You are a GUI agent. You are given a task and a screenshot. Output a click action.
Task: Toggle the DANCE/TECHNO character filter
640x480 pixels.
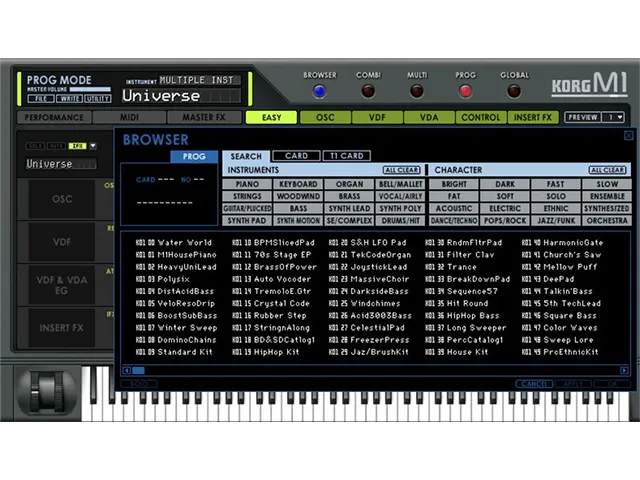coord(454,221)
